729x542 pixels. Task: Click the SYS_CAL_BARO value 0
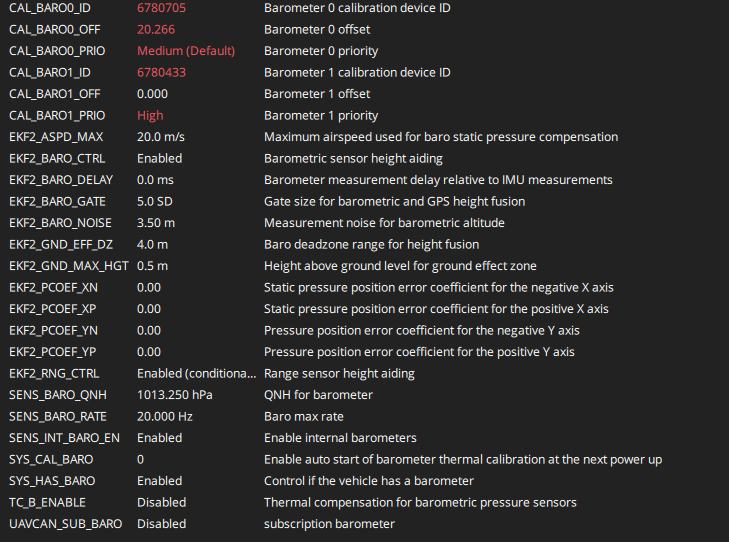[141, 459]
